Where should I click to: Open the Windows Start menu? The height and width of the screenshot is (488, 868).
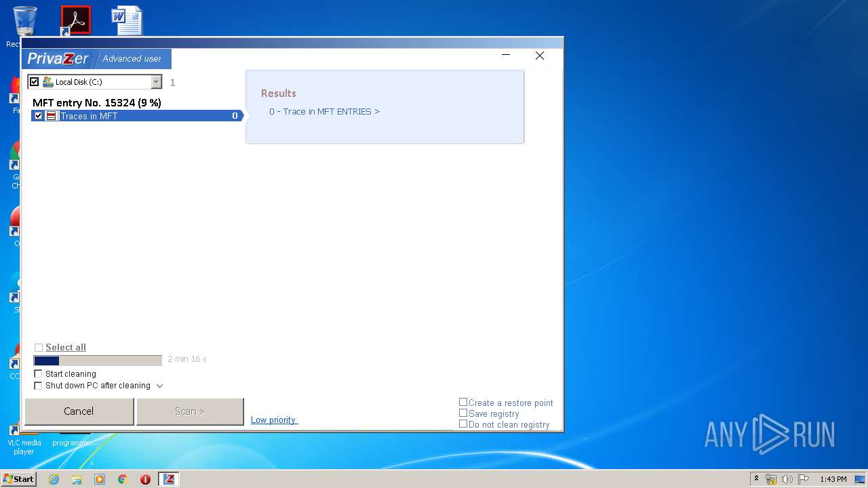tap(18, 479)
